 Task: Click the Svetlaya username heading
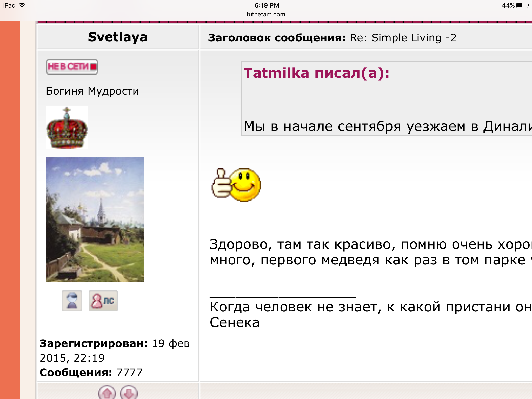coord(118,37)
